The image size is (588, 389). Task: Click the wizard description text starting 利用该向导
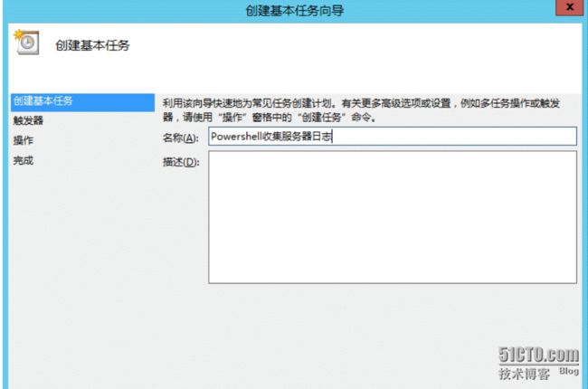click(361, 109)
